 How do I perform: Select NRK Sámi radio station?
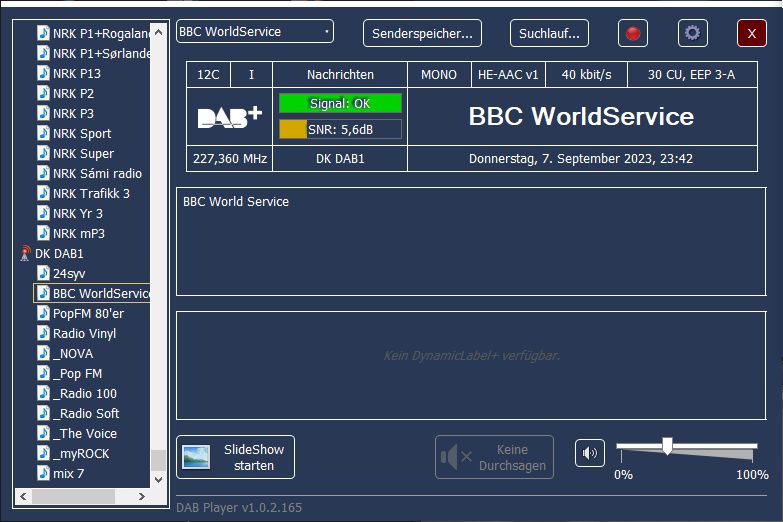97,173
